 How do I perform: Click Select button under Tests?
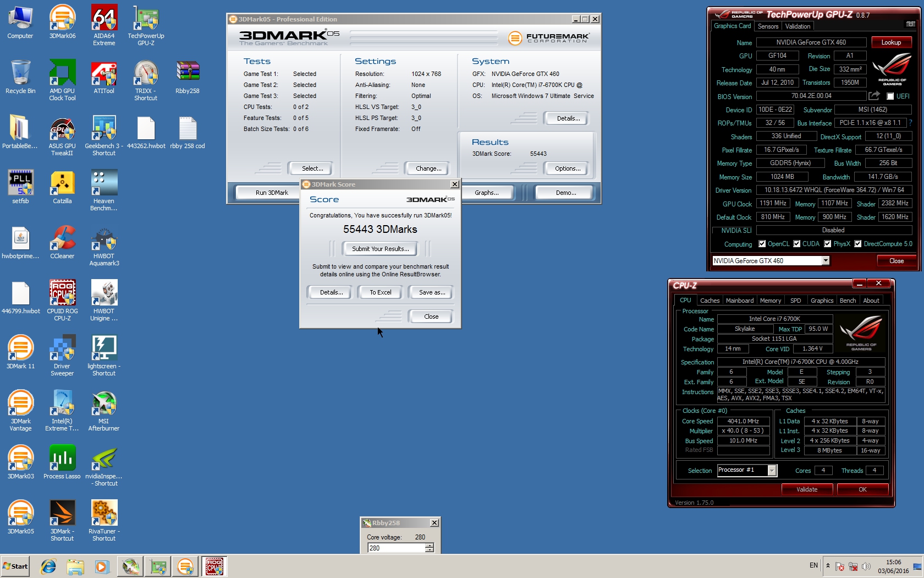tap(312, 168)
